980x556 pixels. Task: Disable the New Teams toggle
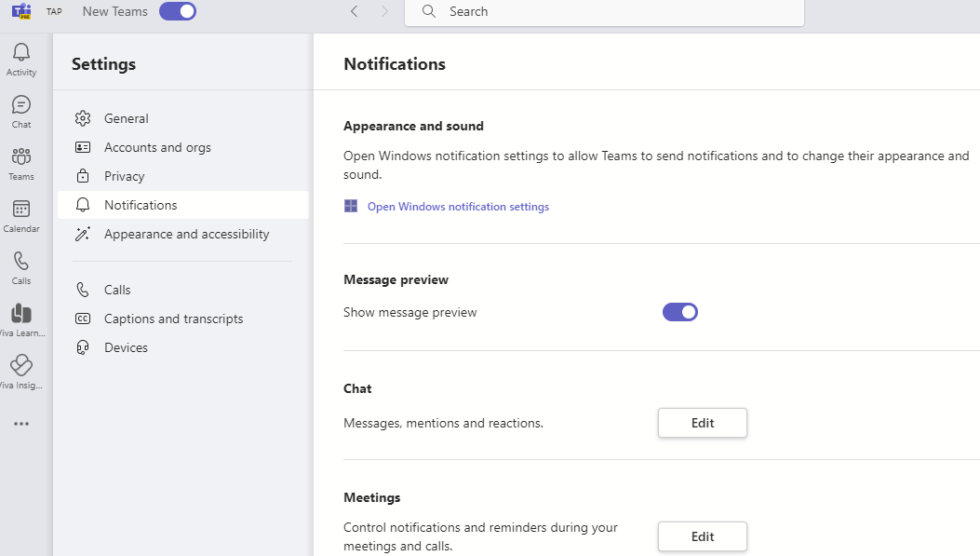point(178,11)
